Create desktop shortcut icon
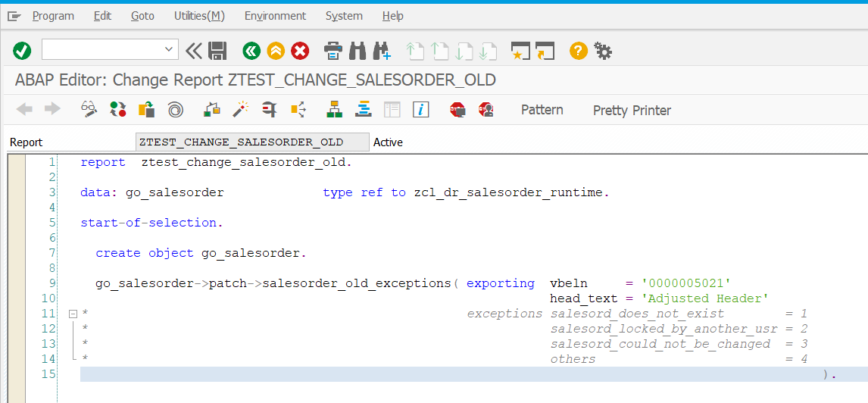The image size is (868, 403). pyautogui.click(x=545, y=51)
